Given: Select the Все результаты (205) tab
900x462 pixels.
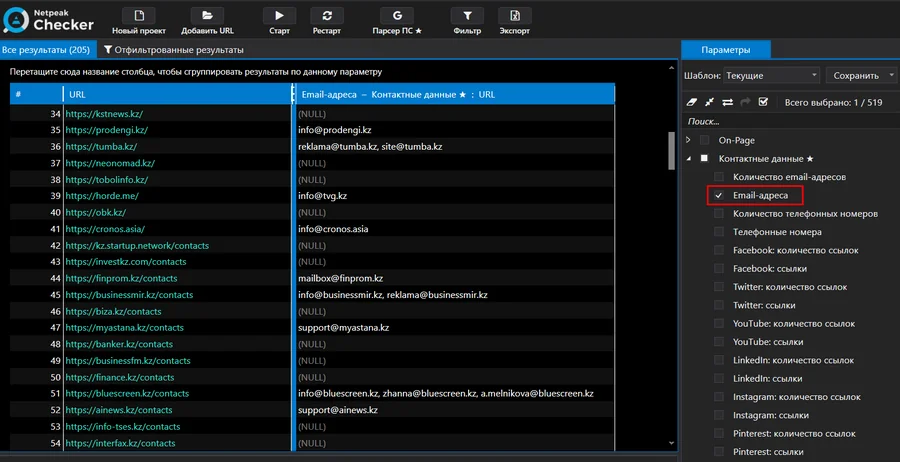Looking at the screenshot, I should pyautogui.click(x=46, y=50).
